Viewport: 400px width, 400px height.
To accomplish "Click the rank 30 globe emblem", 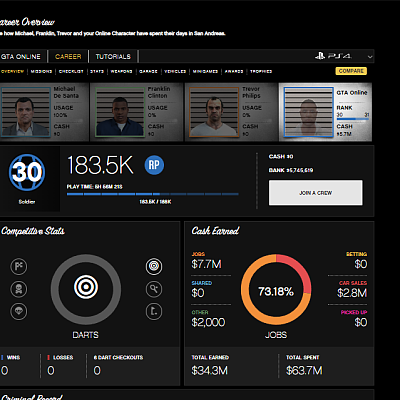I will click(x=27, y=172).
